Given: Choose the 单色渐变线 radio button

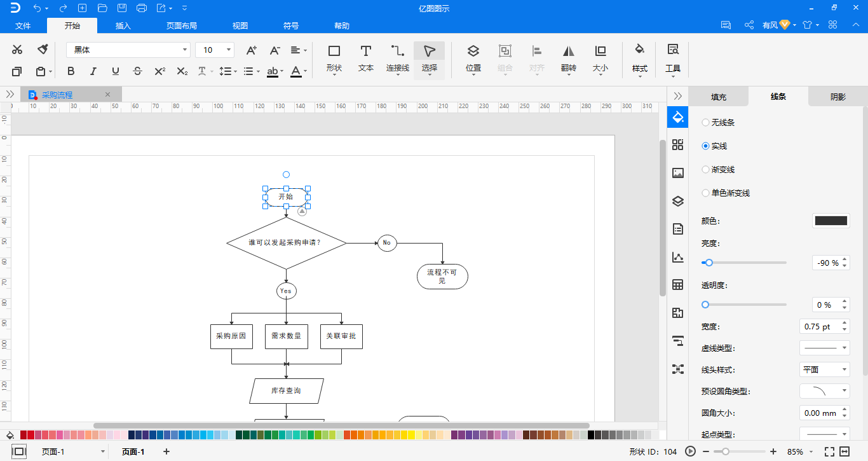Looking at the screenshot, I should tap(705, 193).
